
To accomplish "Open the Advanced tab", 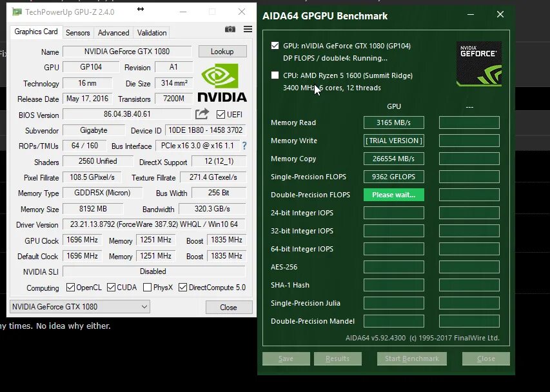I will [113, 33].
